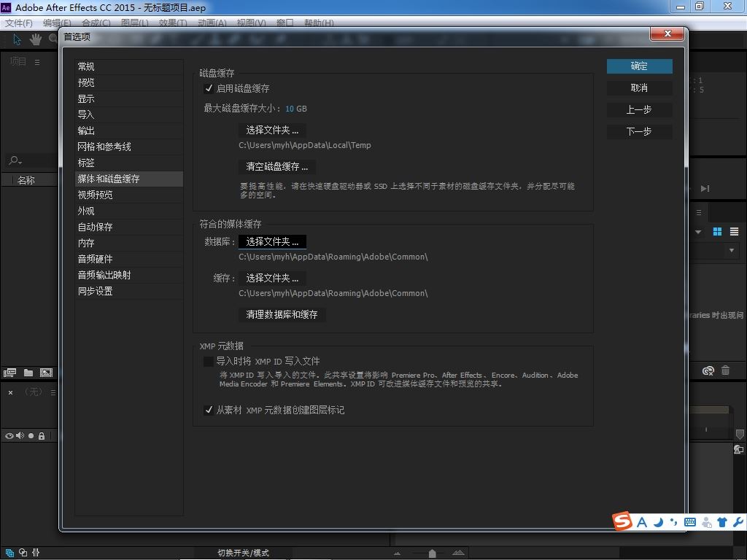The height and width of the screenshot is (560, 747).
Task: Select 网格和参考线 preferences category
Action: click(128, 147)
